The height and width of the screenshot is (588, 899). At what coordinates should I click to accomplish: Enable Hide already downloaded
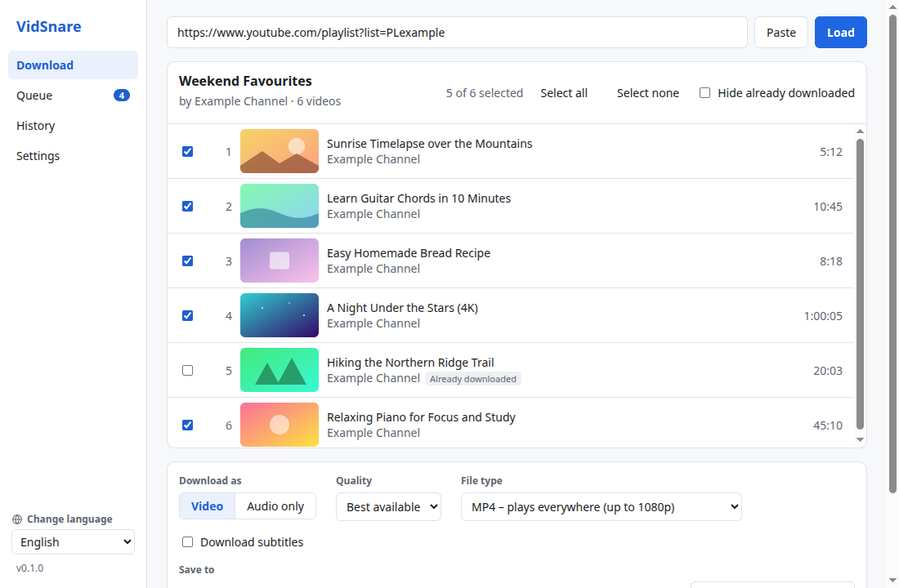(x=704, y=93)
